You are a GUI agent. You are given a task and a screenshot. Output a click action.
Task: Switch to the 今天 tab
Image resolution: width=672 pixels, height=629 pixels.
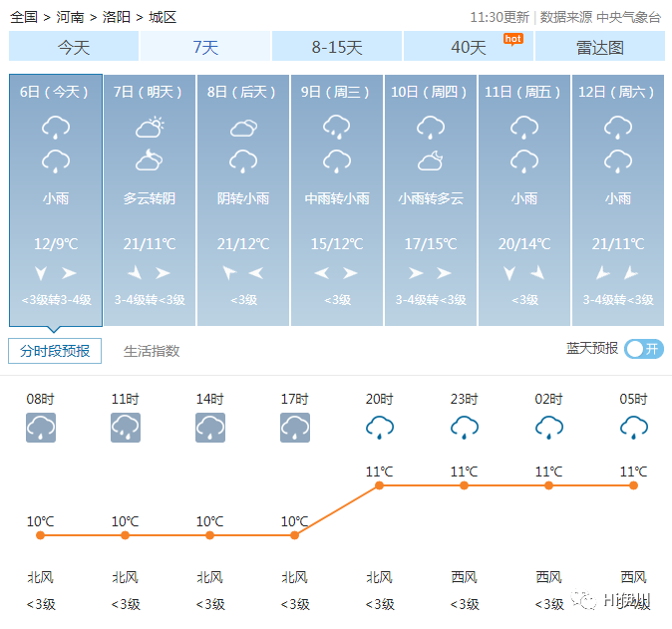click(74, 46)
